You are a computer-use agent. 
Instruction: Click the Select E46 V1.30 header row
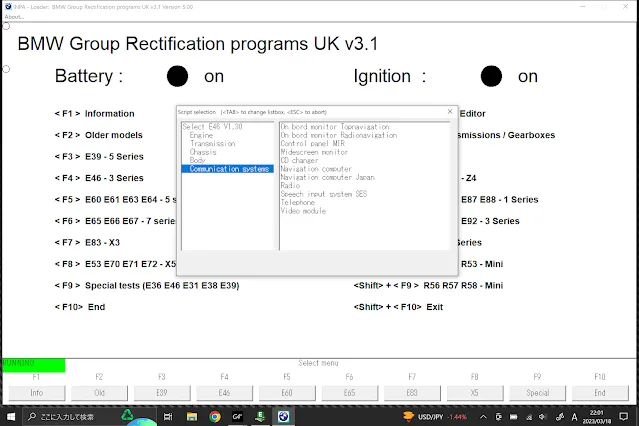pyautogui.click(x=212, y=127)
